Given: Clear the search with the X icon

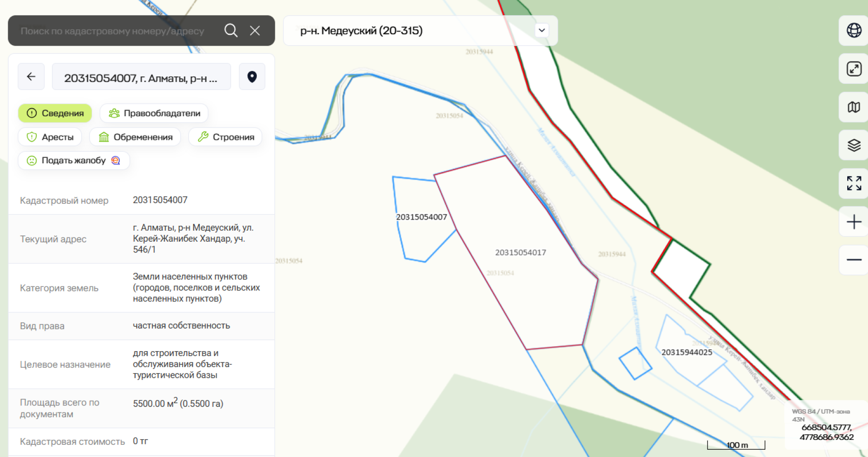Looking at the screenshot, I should point(255,31).
